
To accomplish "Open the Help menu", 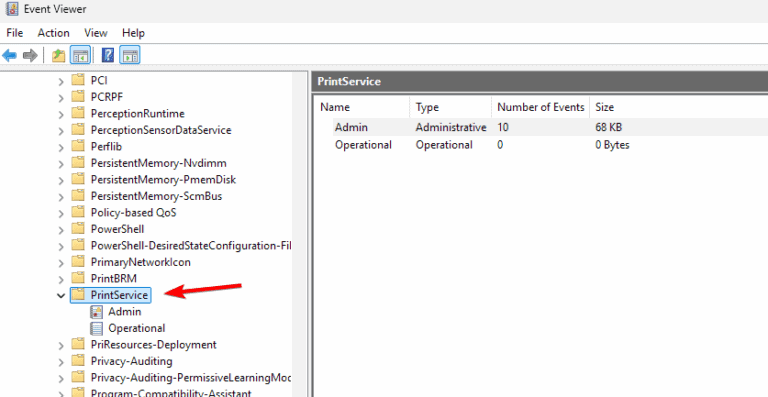I will pos(133,33).
